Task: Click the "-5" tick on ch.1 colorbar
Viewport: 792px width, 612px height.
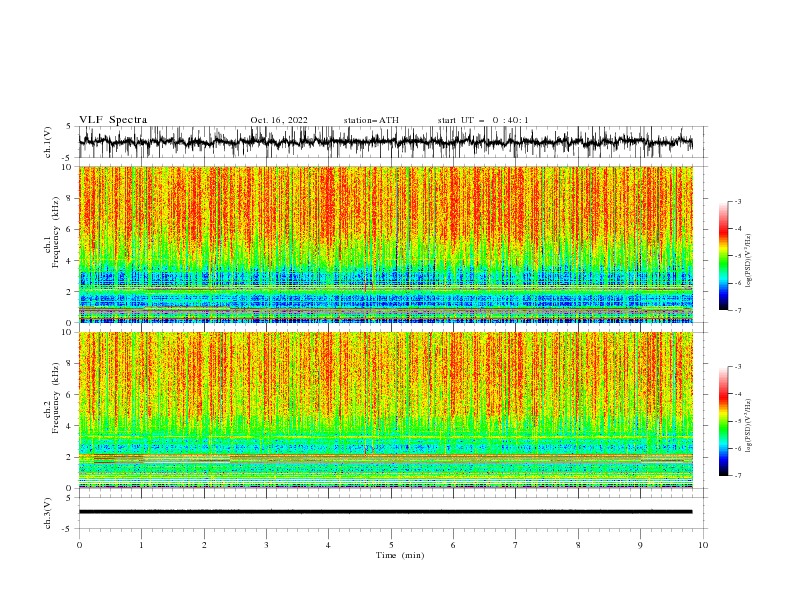Action: [x=737, y=256]
